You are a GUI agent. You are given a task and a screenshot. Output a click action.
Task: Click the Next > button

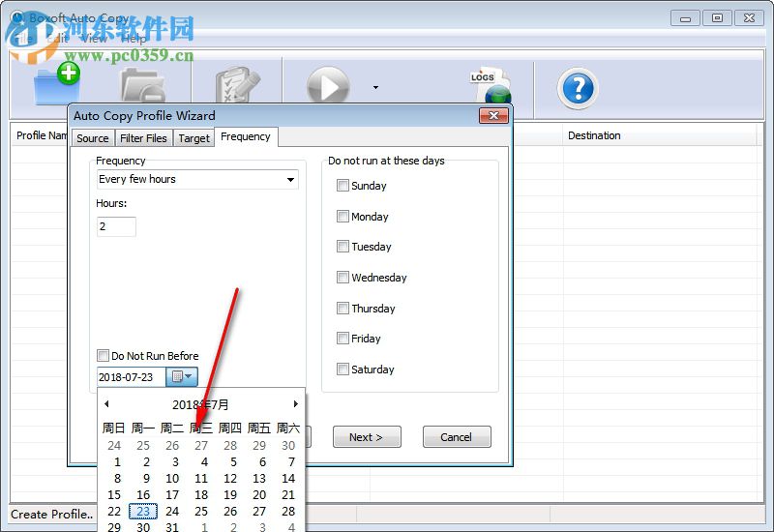(367, 437)
